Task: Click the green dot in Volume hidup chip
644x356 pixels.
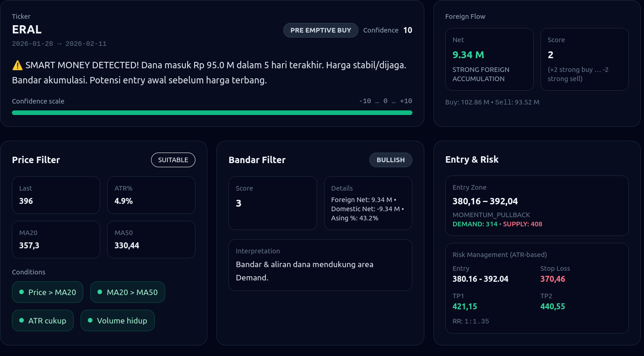Action: [90, 320]
